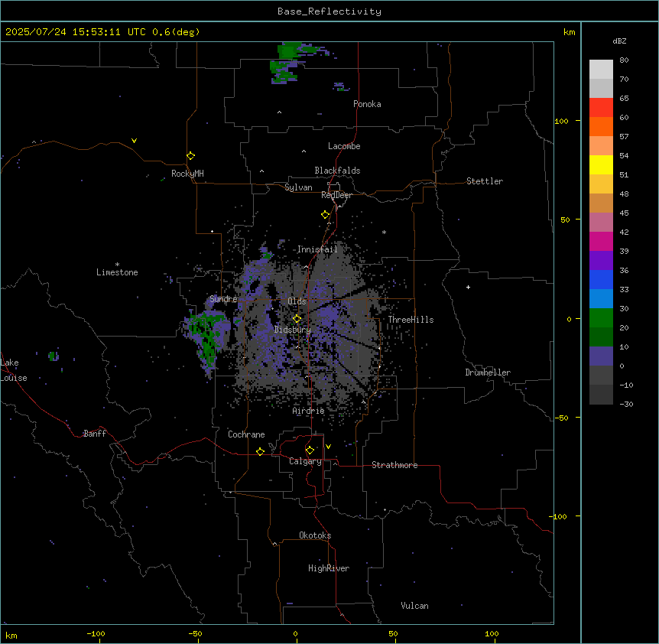Click the green echo cell southwest of Sundre
659x644 pixels.
coord(206,335)
